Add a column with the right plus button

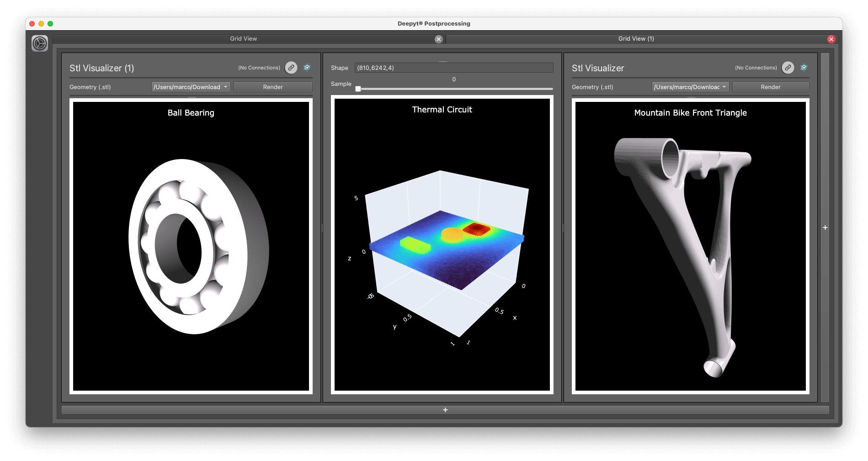pos(825,228)
